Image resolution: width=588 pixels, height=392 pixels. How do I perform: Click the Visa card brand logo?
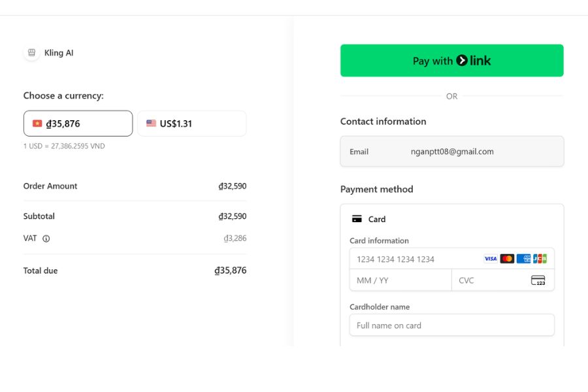pos(491,259)
